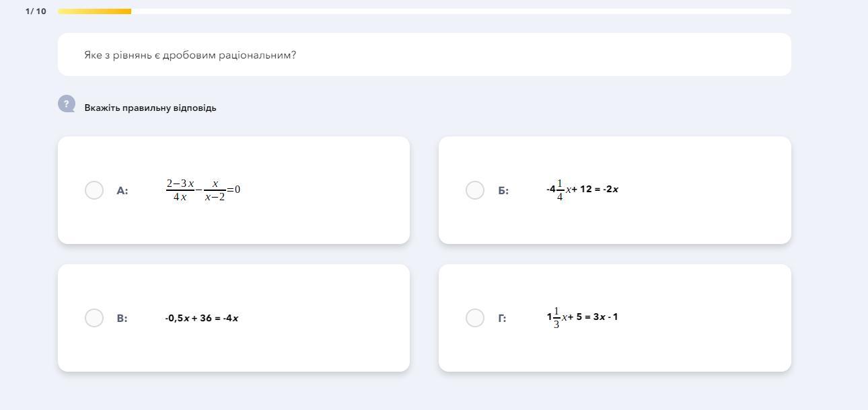The height and width of the screenshot is (410, 868).
Task: Click fraction x/(x−2) in option А
Action: click(215, 190)
